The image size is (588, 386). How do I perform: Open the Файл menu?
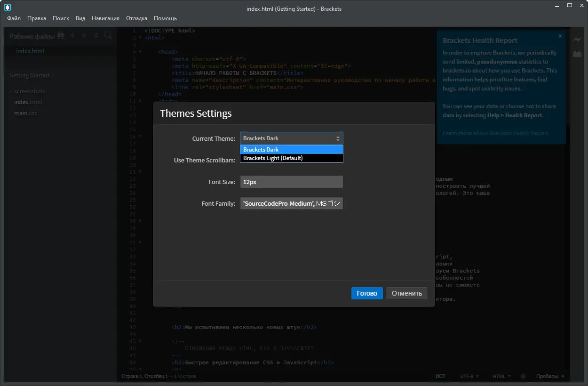[x=14, y=18]
